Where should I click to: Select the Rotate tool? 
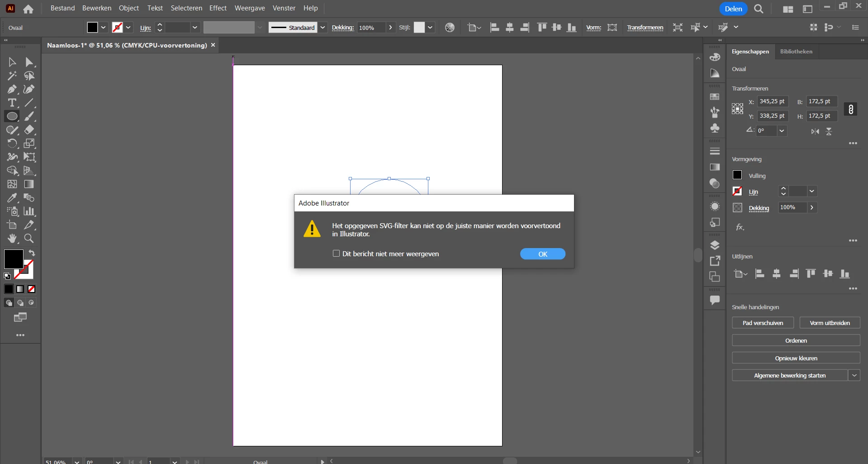(12, 144)
